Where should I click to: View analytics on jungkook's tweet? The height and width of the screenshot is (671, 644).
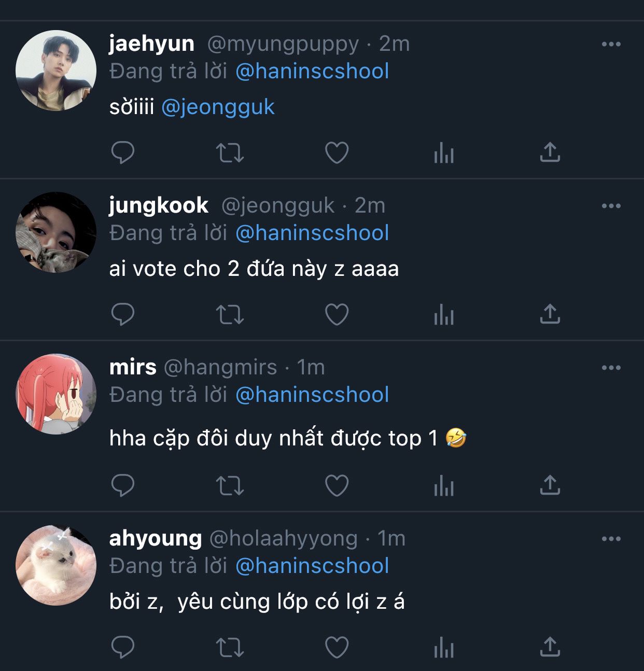(x=444, y=314)
